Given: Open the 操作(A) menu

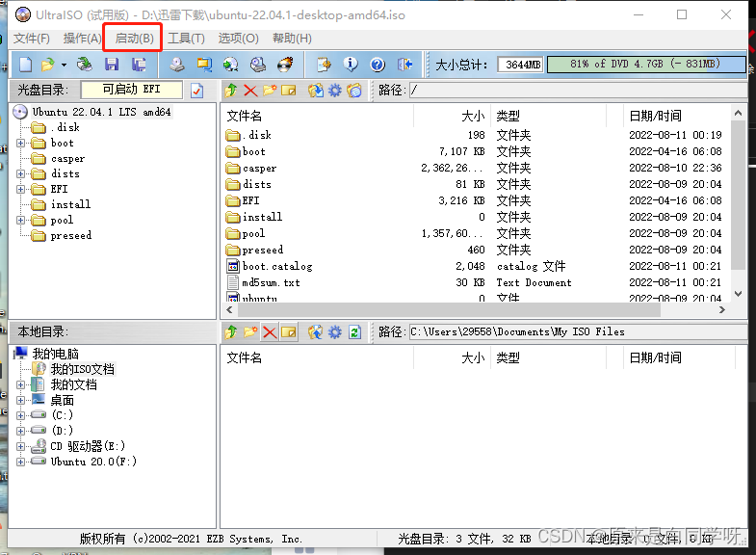Looking at the screenshot, I should tap(82, 39).
